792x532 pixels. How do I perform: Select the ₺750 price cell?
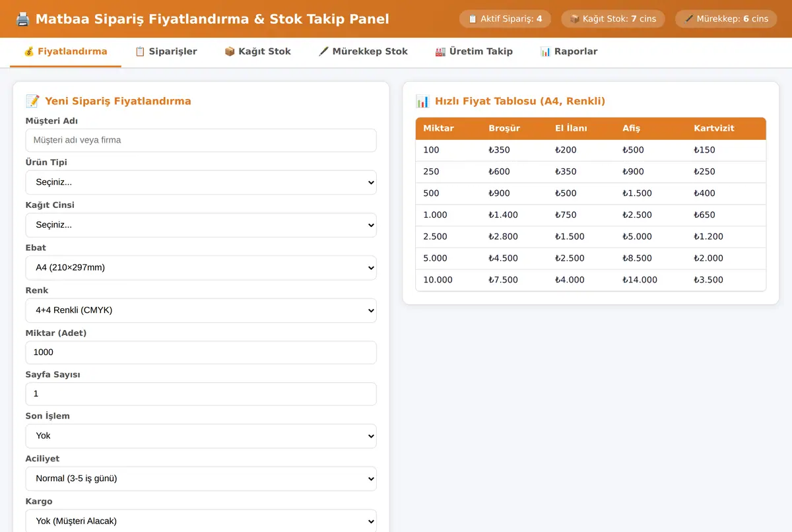[581, 215]
